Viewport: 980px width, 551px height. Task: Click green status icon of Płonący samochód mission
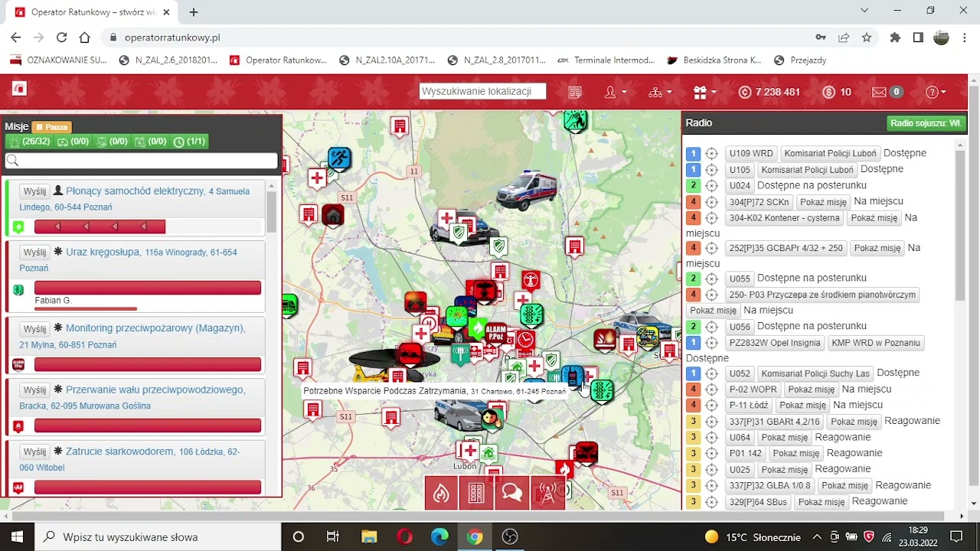coord(18,227)
